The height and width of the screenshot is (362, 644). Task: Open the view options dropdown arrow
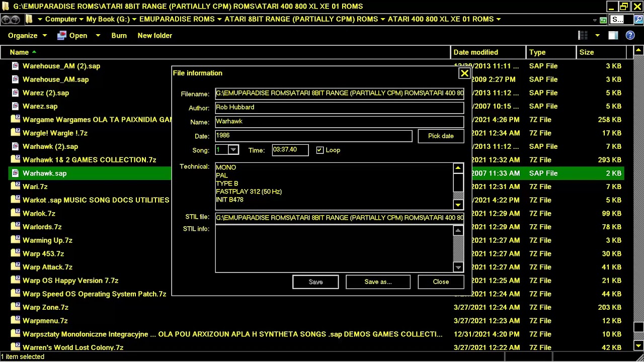coord(597,35)
